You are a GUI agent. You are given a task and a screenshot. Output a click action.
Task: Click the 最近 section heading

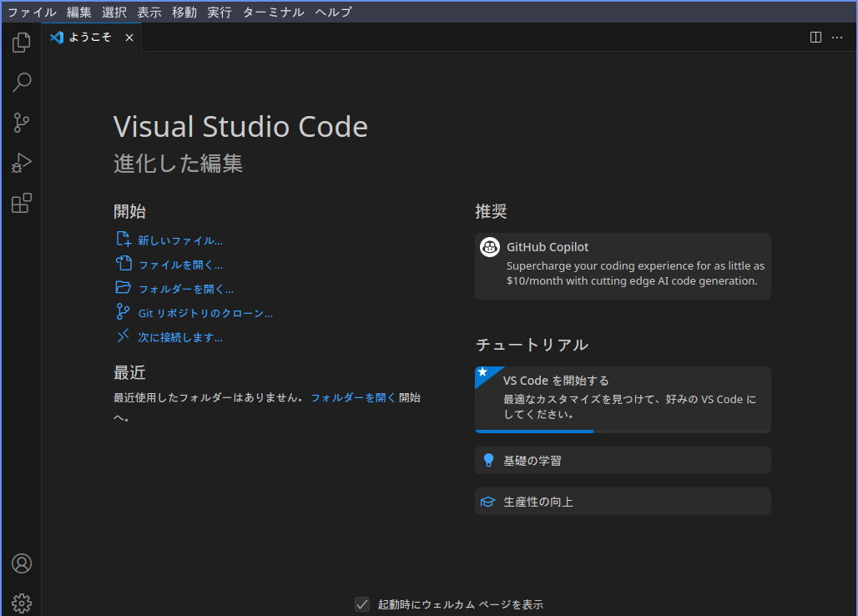(129, 372)
